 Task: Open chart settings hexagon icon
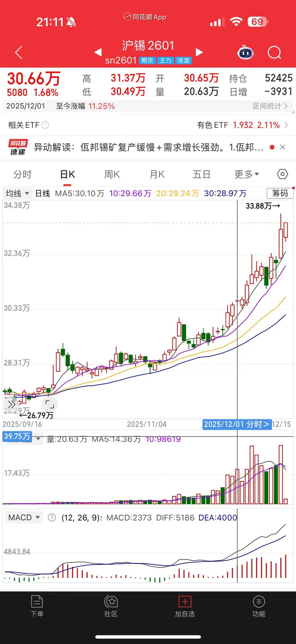(x=282, y=174)
